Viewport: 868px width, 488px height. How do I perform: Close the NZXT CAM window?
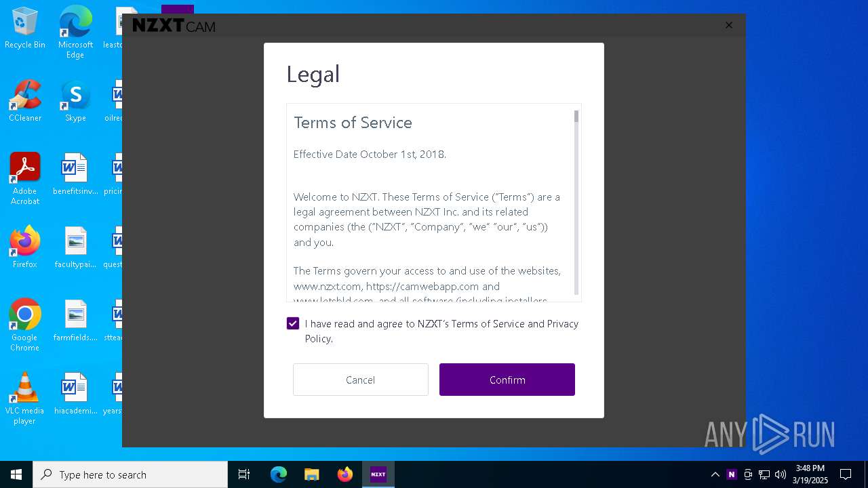point(729,25)
